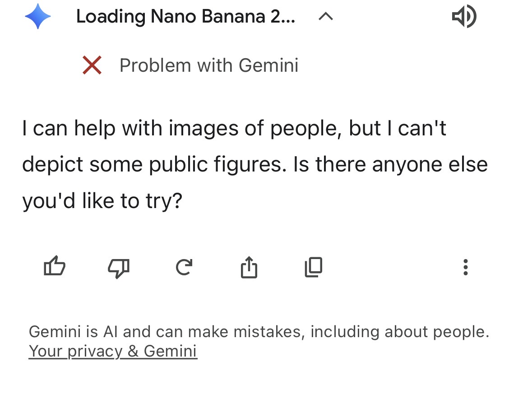Click the word "Gemini" in the error status
This screenshot has width=532, height=394.
[268, 65]
